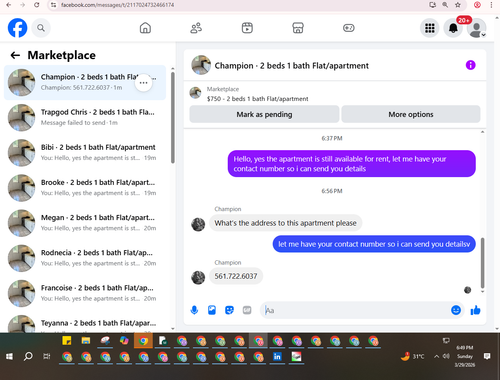Image resolution: width=500 pixels, height=380 pixels.
Task: Click the voice clip microphone icon
Action: (x=194, y=310)
